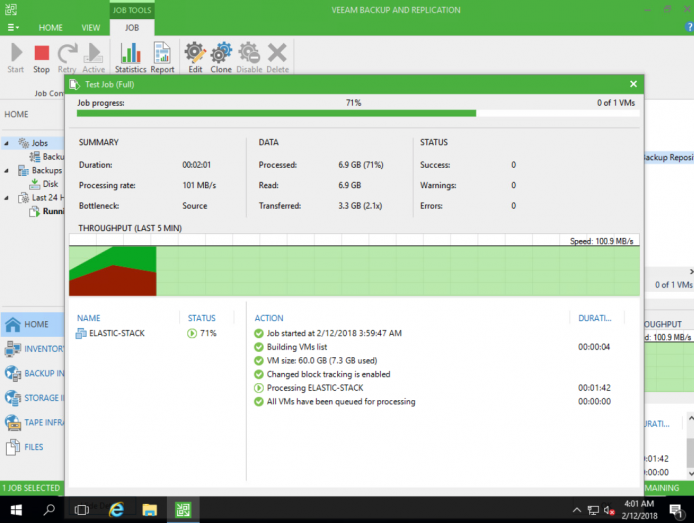Switch to the HOME ribbon tab
The image size is (694, 523).
(50, 27)
